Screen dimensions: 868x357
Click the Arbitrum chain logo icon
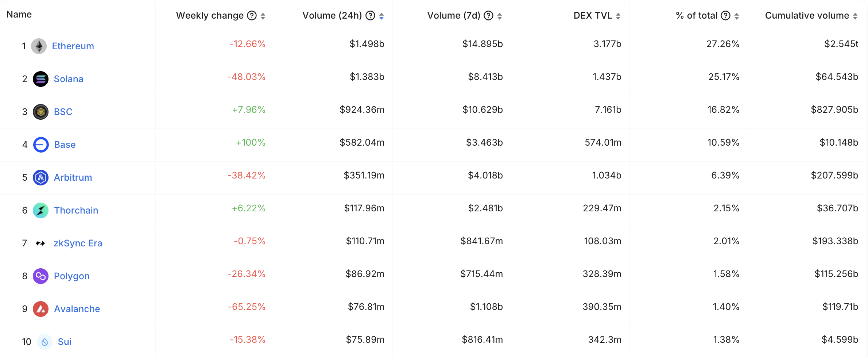(x=40, y=177)
